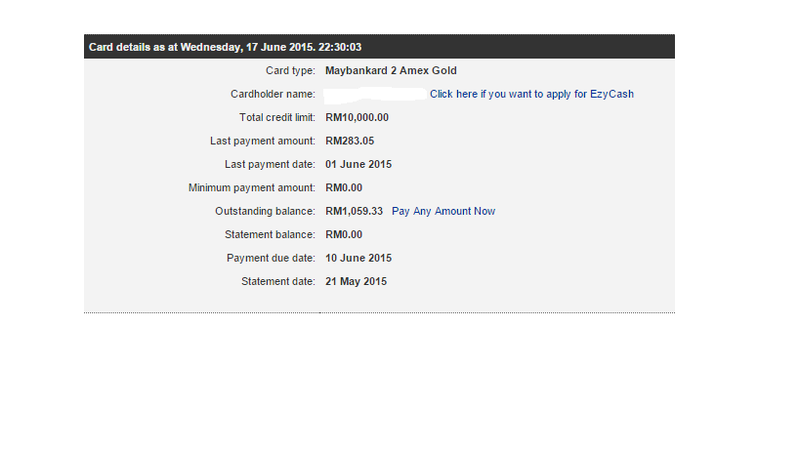Click the Outstanding balance label
Screen dimensions: 800x449
265,211
